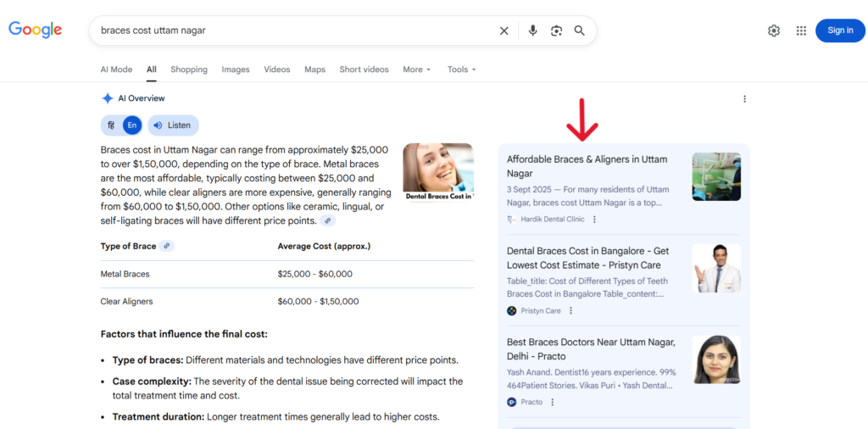Click the Google logo

click(35, 30)
